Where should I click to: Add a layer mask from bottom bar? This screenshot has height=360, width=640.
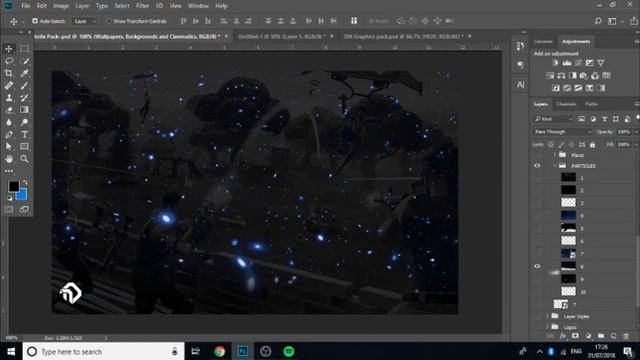click(x=575, y=336)
